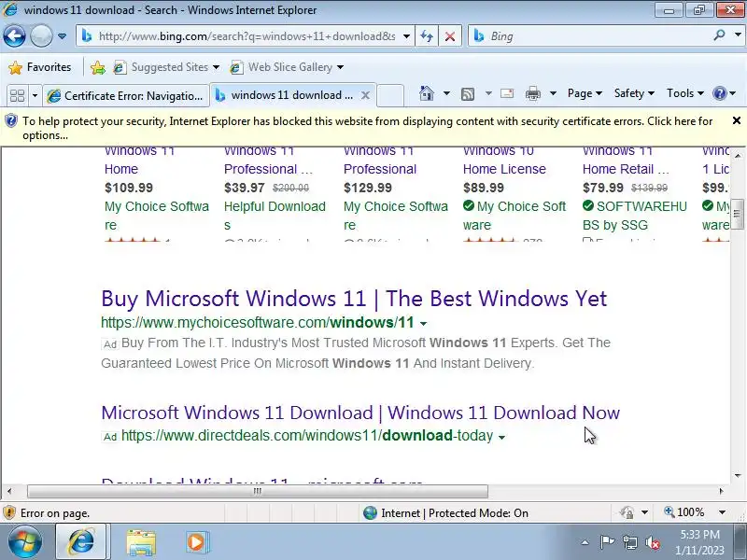Open the Favorites star button
The image size is (747, 560).
click(39, 67)
